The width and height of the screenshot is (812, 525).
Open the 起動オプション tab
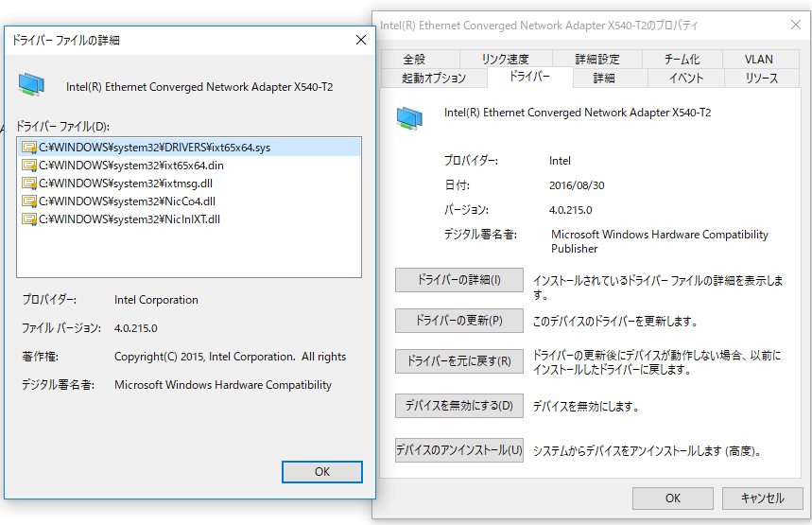[x=434, y=79]
